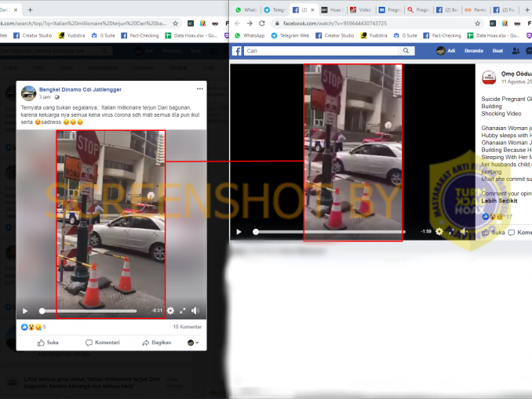Click Komentari button on left post
Image resolution: width=532 pixels, height=399 pixels.
[103, 343]
